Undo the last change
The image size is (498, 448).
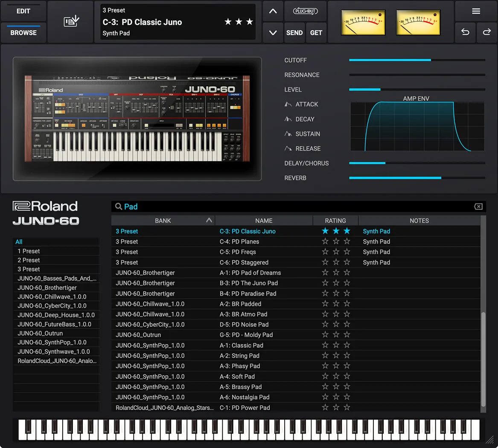point(465,32)
